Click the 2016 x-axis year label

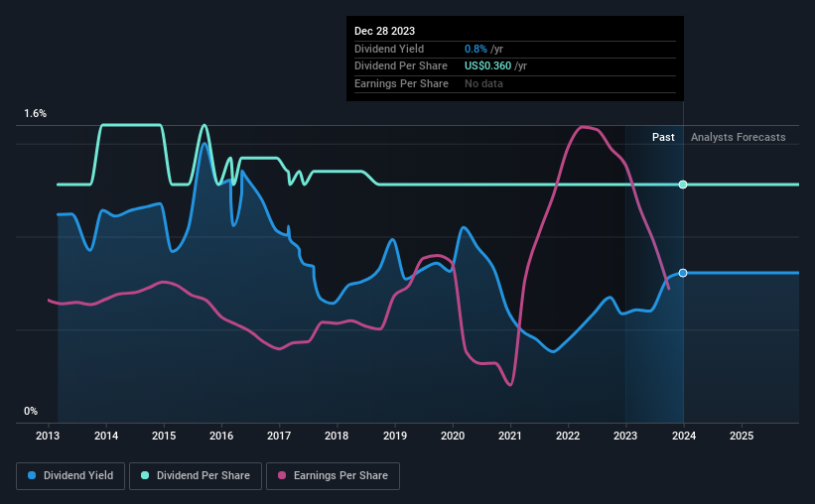pyautogui.click(x=221, y=436)
